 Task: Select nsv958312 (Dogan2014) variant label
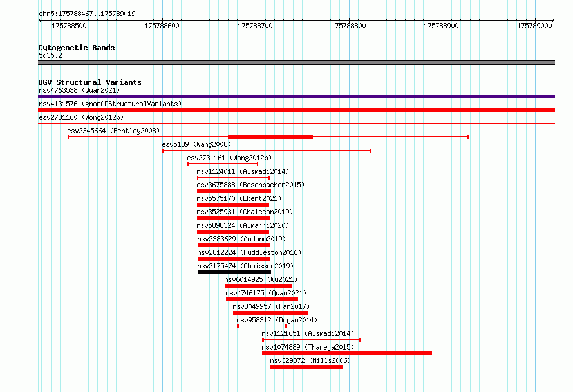277,320
